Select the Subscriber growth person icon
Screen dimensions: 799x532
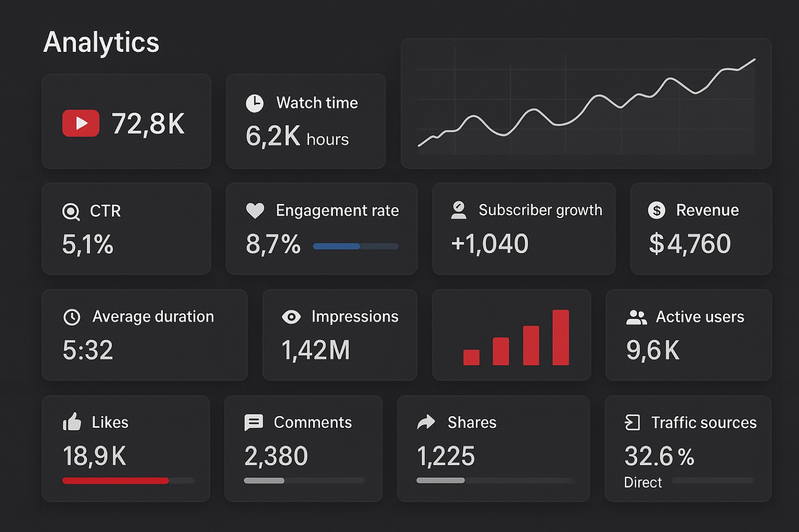(458, 210)
